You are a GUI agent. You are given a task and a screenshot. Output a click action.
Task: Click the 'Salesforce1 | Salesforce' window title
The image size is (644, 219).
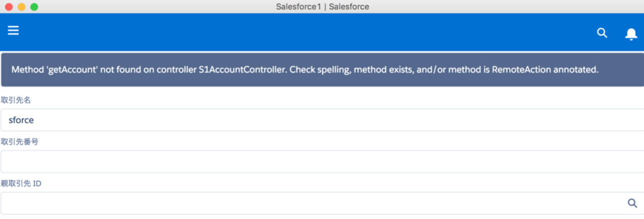[x=322, y=6]
